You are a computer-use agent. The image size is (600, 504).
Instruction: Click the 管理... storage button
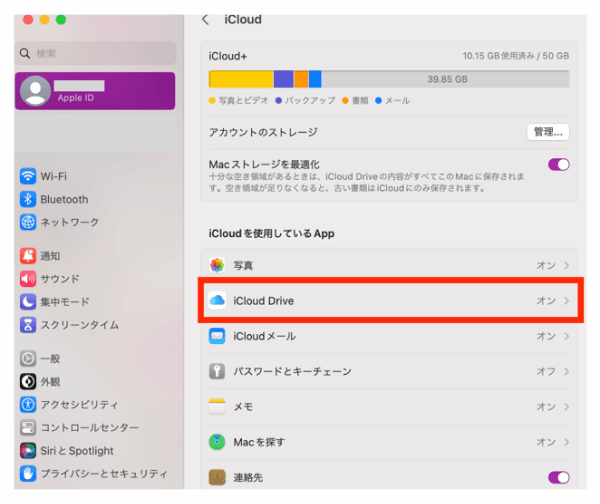point(548,132)
